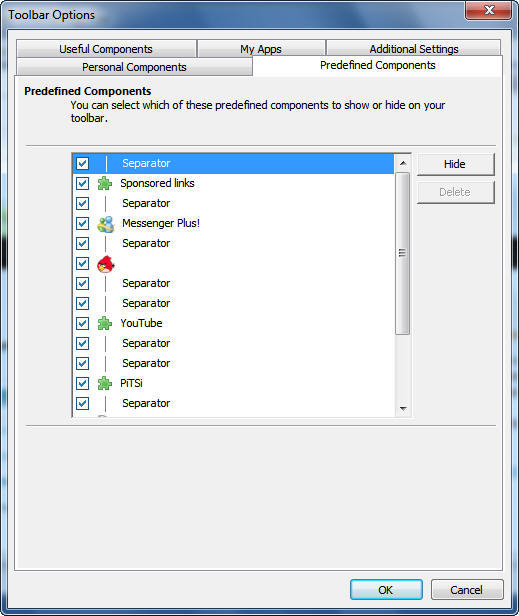Select the Separator row directly above YouTube
The image size is (519, 616).
coord(233,303)
